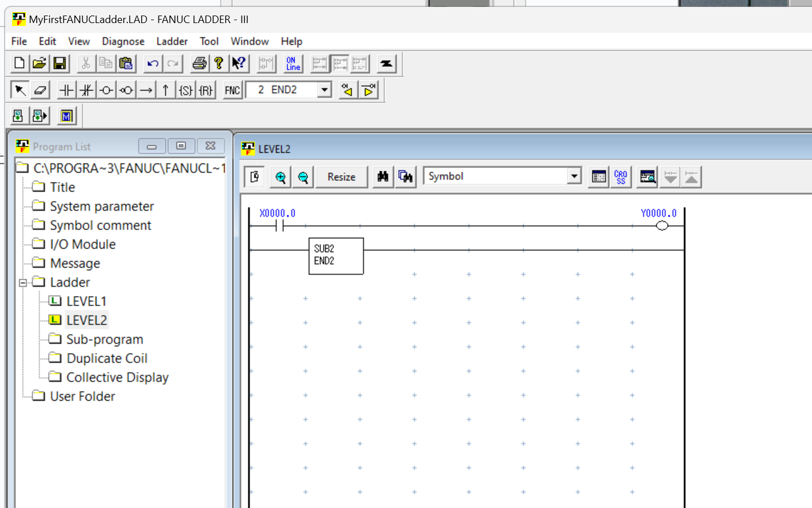The height and width of the screenshot is (508, 812).
Task: Select LEVEL1 in the Ladder tree
Action: pos(86,301)
